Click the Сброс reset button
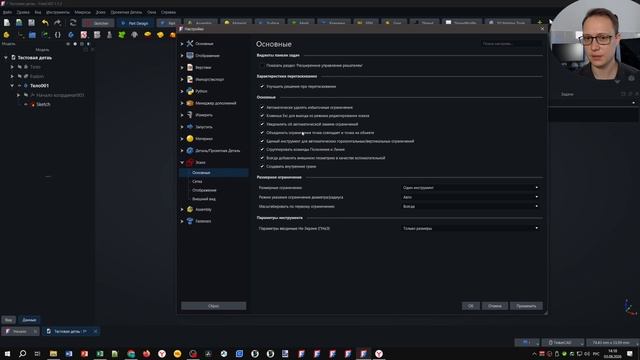The image size is (640, 360). 213,306
